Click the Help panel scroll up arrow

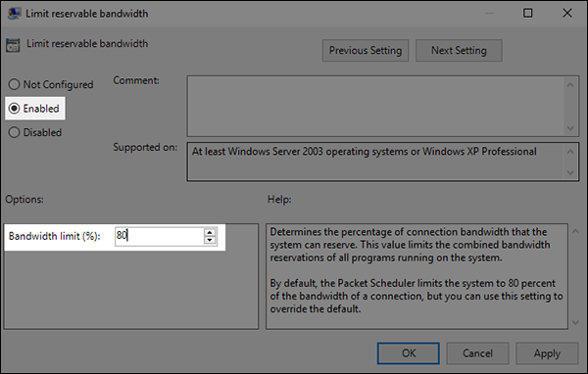point(575,232)
